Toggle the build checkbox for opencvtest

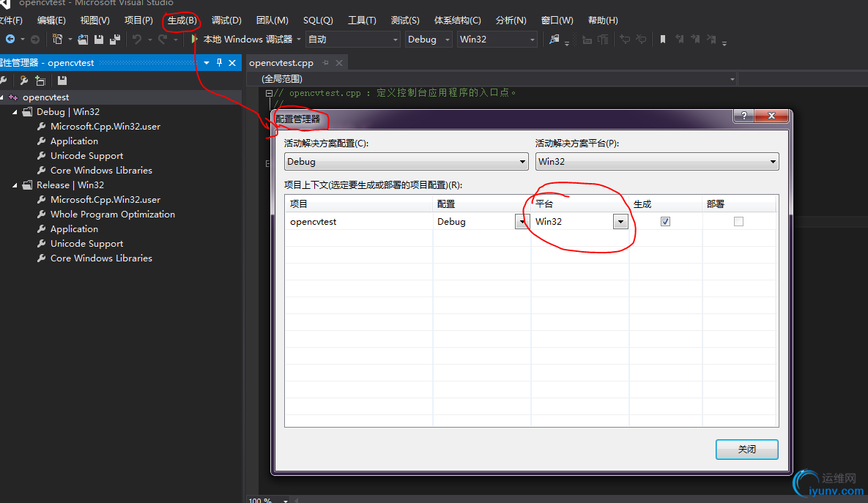tap(665, 221)
